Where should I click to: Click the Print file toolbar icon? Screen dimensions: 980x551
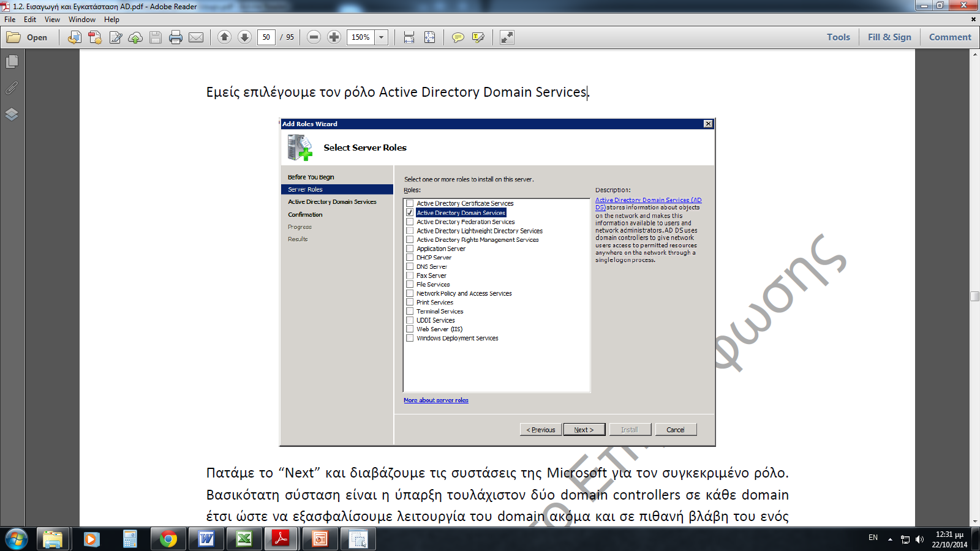click(176, 37)
